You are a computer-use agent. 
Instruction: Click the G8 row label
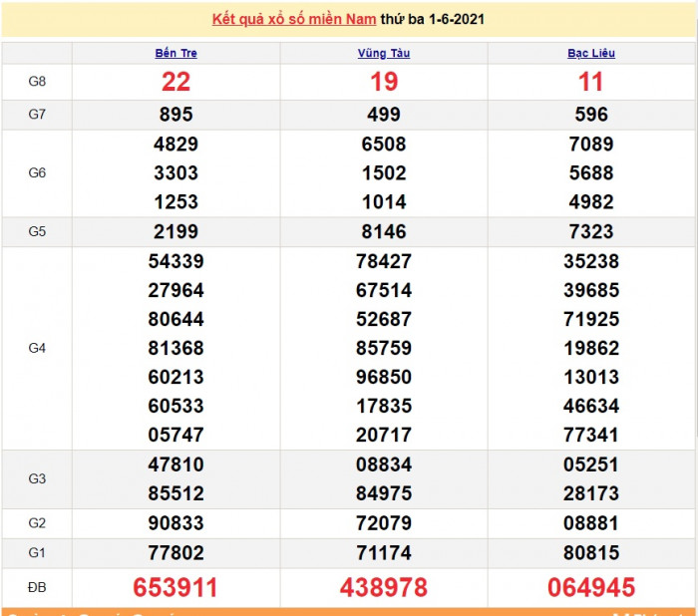coord(37,82)
